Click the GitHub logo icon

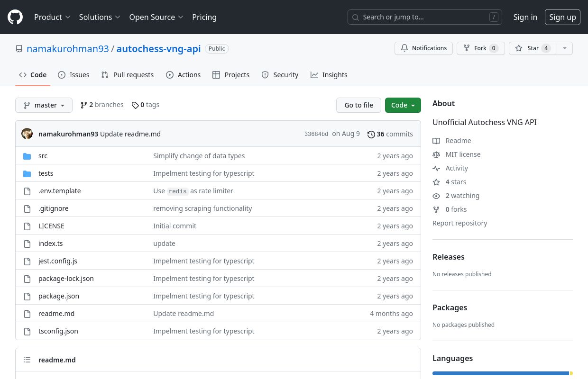[15, 17]
